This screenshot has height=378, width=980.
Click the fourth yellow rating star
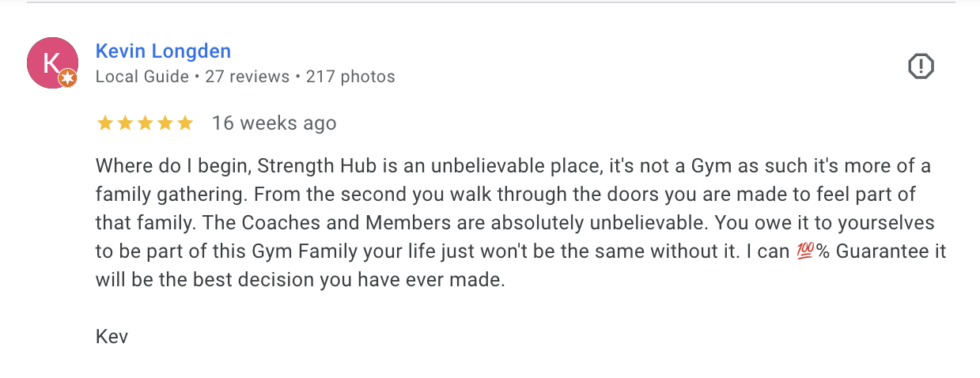coord(165,123)
